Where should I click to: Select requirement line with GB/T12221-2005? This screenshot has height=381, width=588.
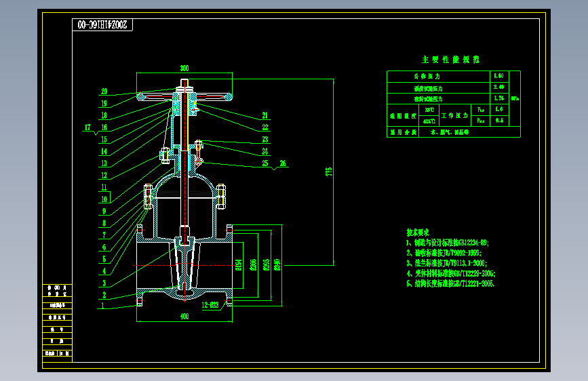(451, 283)
